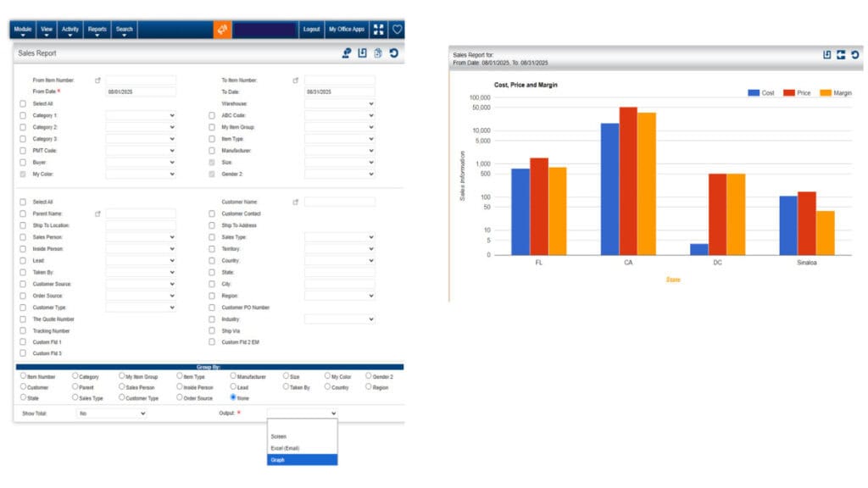Click the My Office Apps button
This screenshot has height=488, width=868.
(347, 30)
